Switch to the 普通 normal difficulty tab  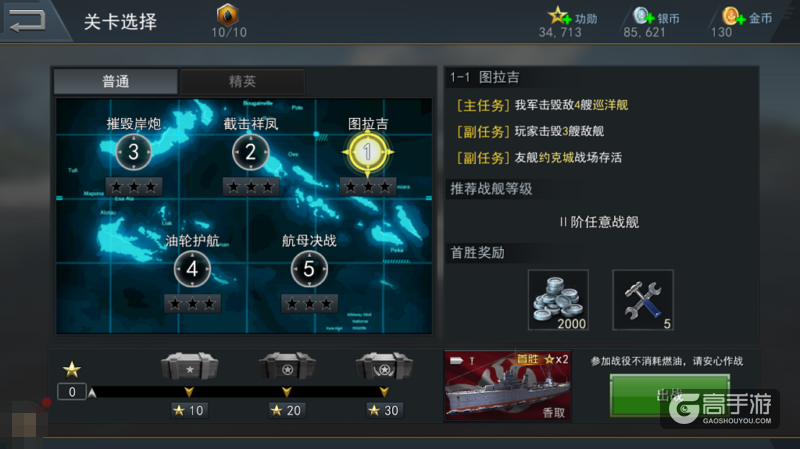[x=115, y=81]
